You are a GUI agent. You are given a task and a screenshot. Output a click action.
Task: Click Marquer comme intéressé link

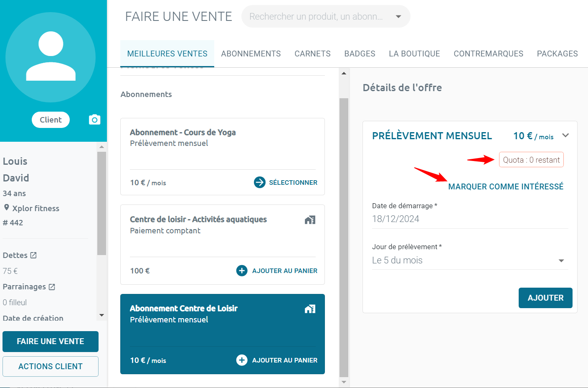coord(506,186)
